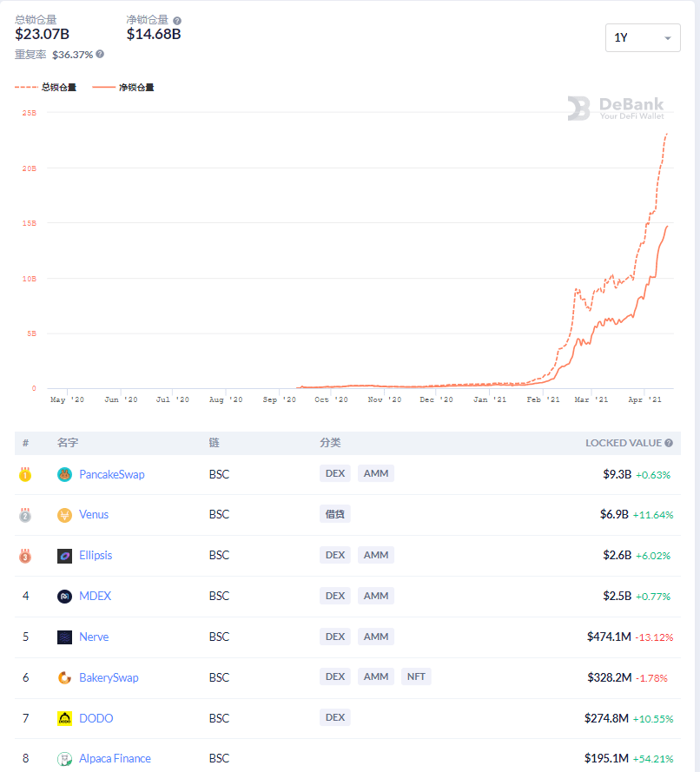This screenshot has height=772, width=700.
Task: Click Jan '21 axis label on chart
Action: (490, 399)
